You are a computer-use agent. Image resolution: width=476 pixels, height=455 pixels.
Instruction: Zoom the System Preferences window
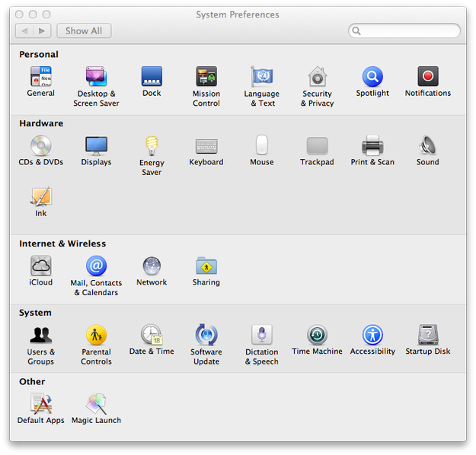point(46,14)
